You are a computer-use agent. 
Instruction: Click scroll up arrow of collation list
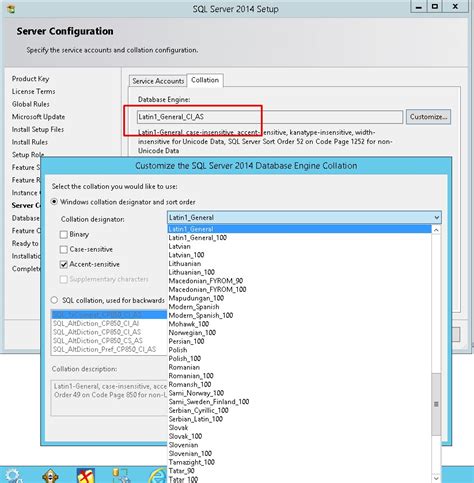[x=436, y=230]
